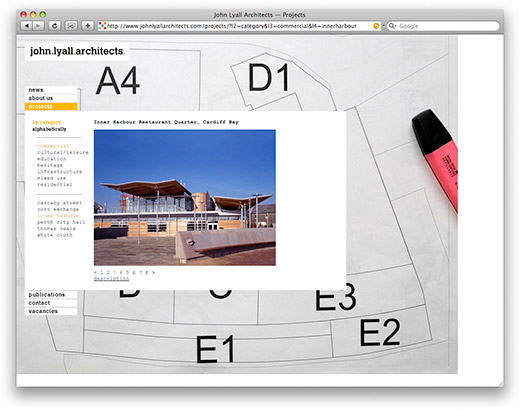Select the projects menu item

click(51, 107)
